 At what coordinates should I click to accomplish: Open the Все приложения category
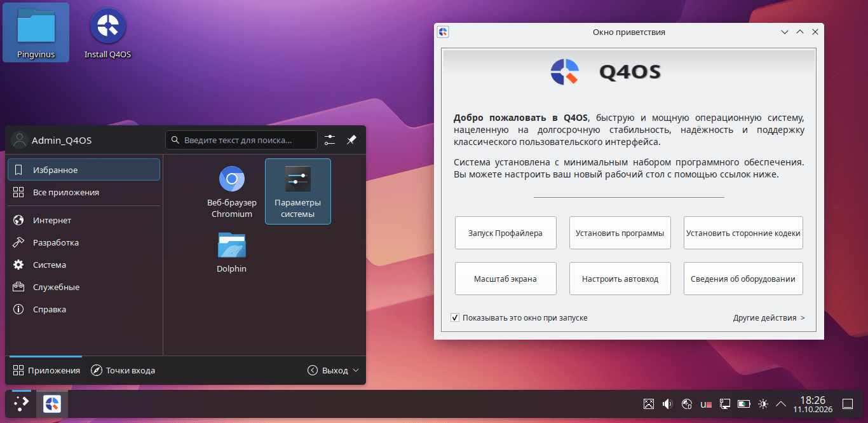tap(84, 192)
